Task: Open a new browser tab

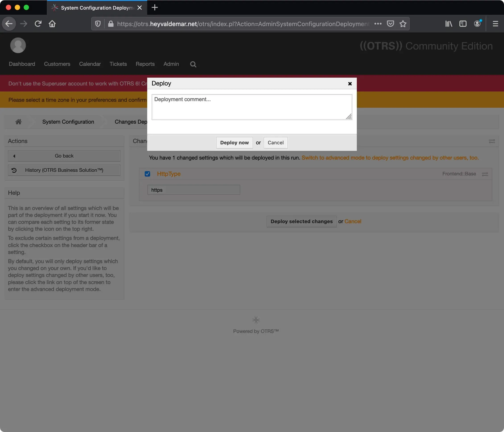Action: pyautogui.click(x=155, y=8)
